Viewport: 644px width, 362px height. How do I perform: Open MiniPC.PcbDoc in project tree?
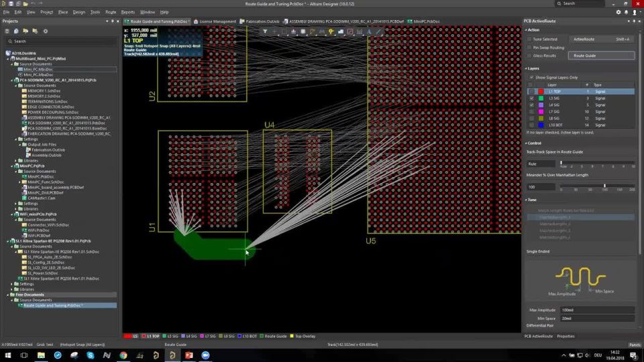[40, 176]
